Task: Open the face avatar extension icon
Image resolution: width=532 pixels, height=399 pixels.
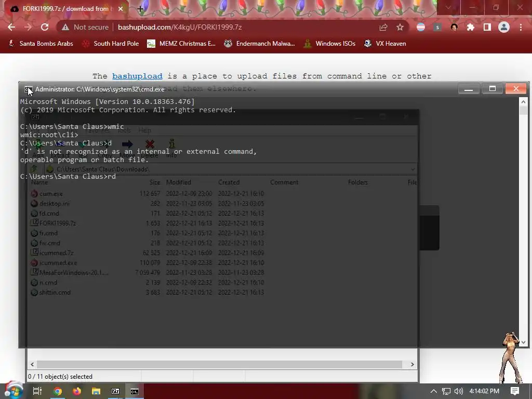Action: click(x=454, y=27)
